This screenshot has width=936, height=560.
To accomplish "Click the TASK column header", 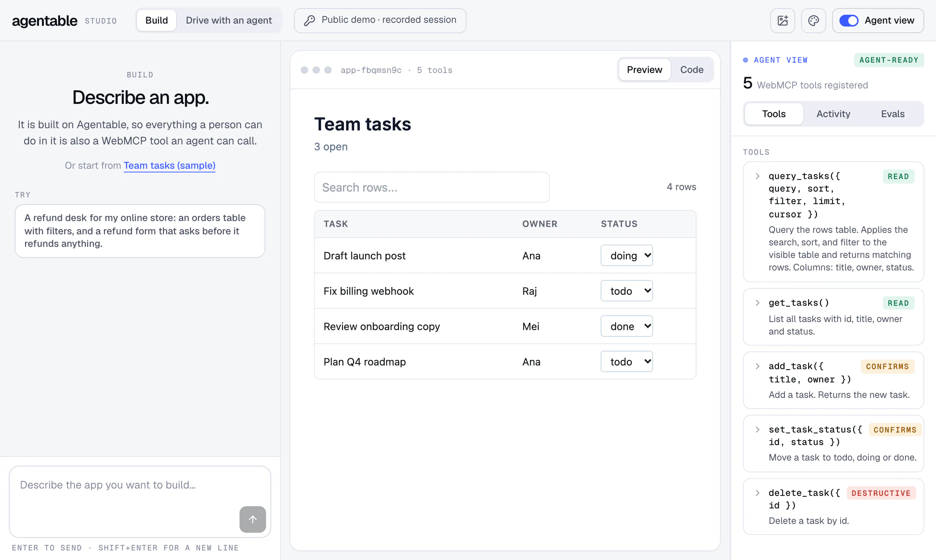I will pos(336,224).
